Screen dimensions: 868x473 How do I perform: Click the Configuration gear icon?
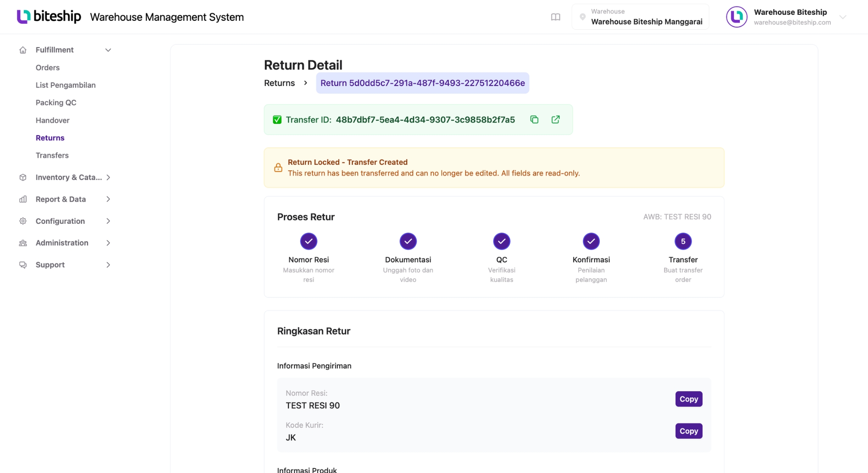coord(23,221)
